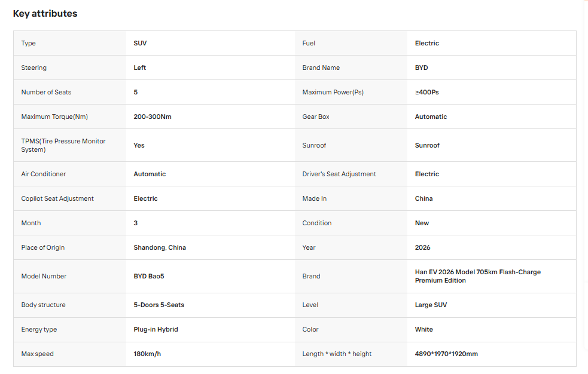Select the 4890*1970*1920mm dimensions value
Viewport: 588px width, 374px height.
tap(446, 354)
